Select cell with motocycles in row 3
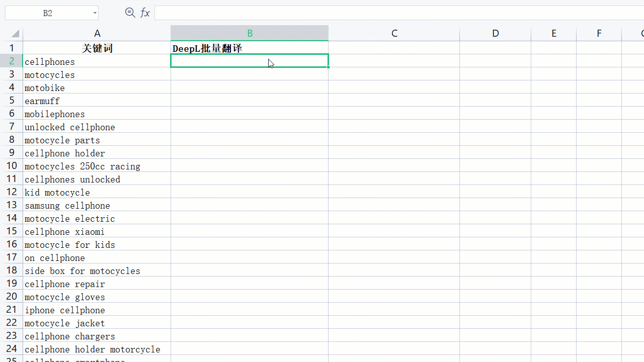This screenshot has height=362, width=644. [97, 74]
